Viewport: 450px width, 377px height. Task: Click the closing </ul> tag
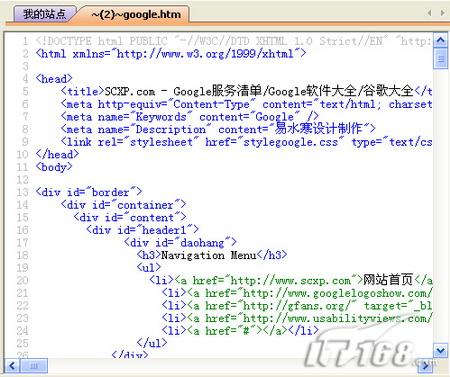(152, 343)
